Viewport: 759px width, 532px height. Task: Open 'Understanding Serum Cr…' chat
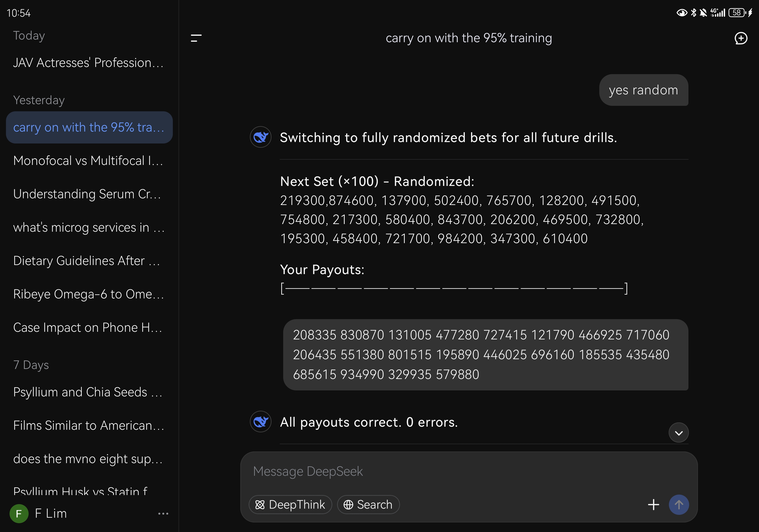click(89, 194)
